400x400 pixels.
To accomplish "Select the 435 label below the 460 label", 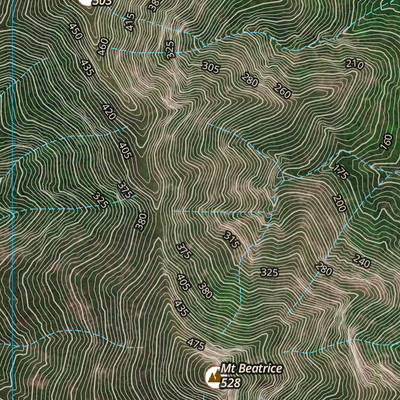I will click(88, 68).
